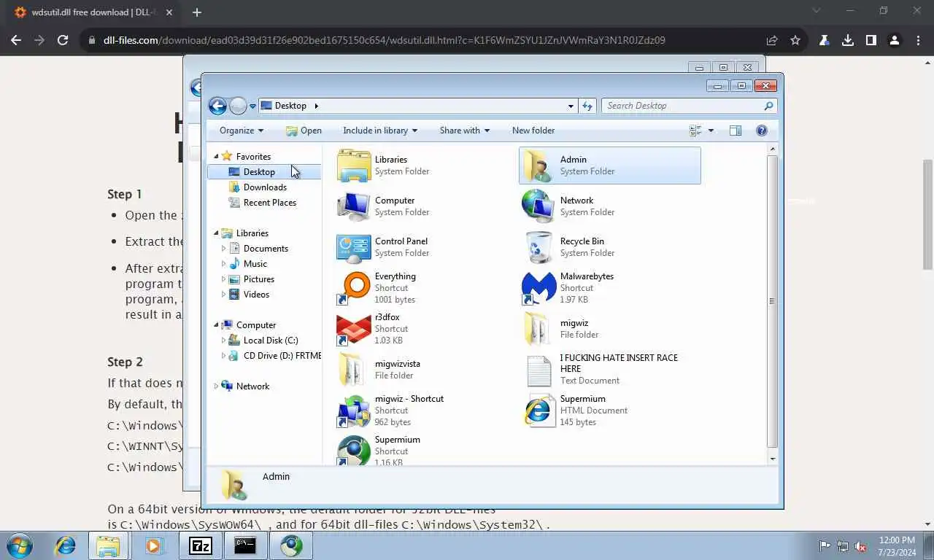
Task: Open Command Prompt from the taskbar
Action: tap(245, 545)
